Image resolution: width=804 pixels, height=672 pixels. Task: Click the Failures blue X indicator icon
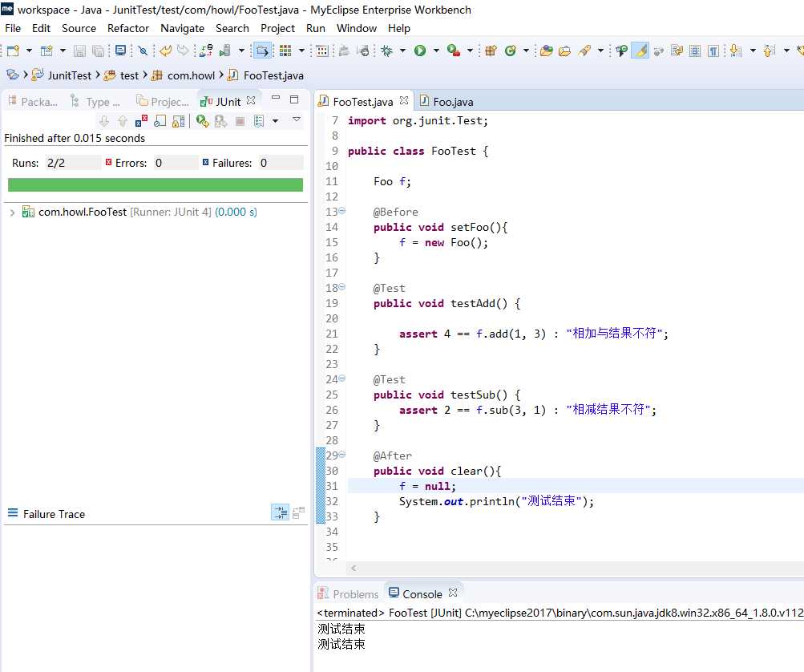(x=206, y=162)
